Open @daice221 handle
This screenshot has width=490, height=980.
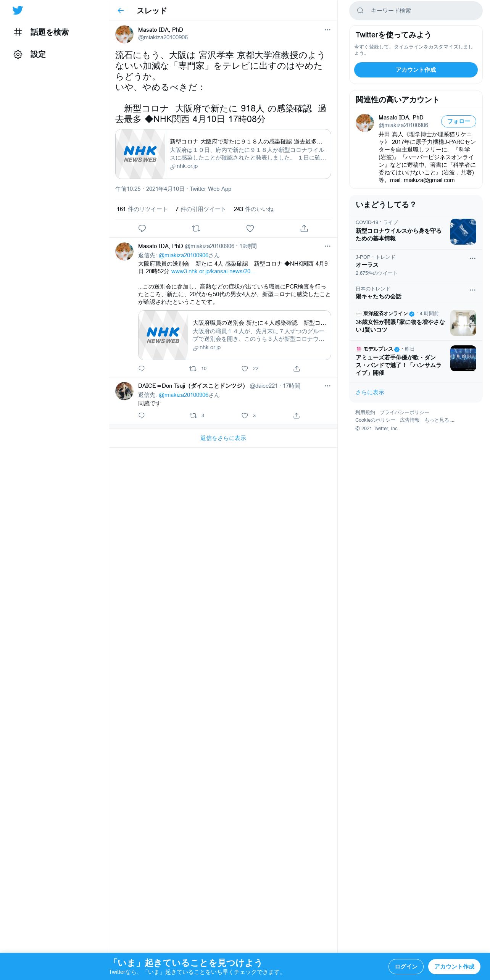(x=263, y=386)
